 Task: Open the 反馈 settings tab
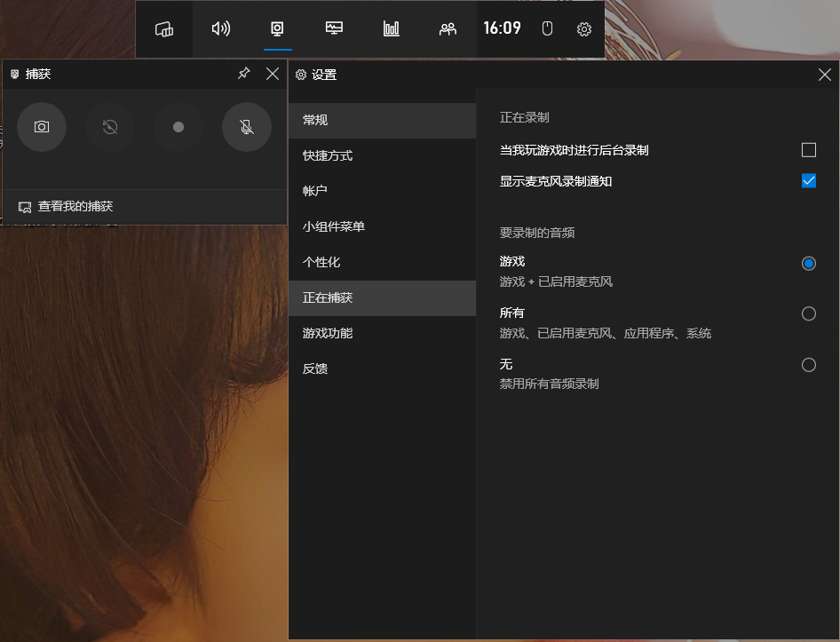[x=382, y=369]
